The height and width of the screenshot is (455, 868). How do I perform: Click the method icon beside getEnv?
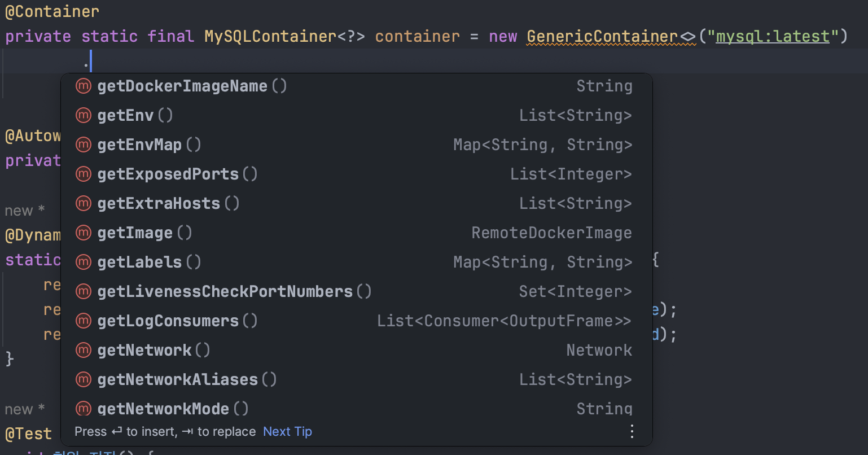84,115
